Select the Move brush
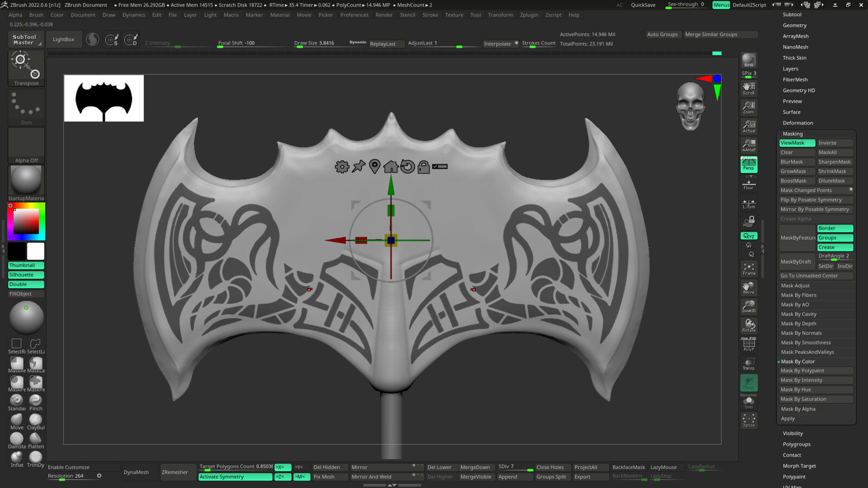This screenshot has width=868, height=488. [x=17, y=422]
